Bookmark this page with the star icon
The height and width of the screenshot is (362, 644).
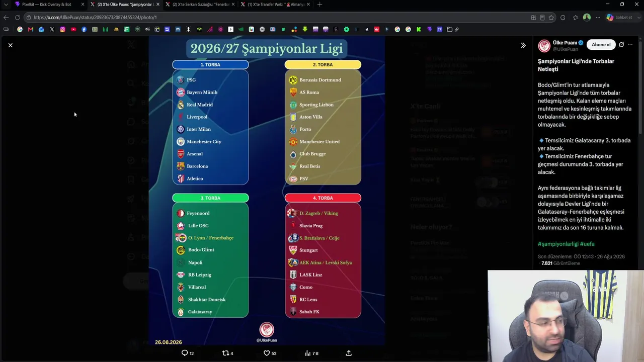tap(551, 17)
